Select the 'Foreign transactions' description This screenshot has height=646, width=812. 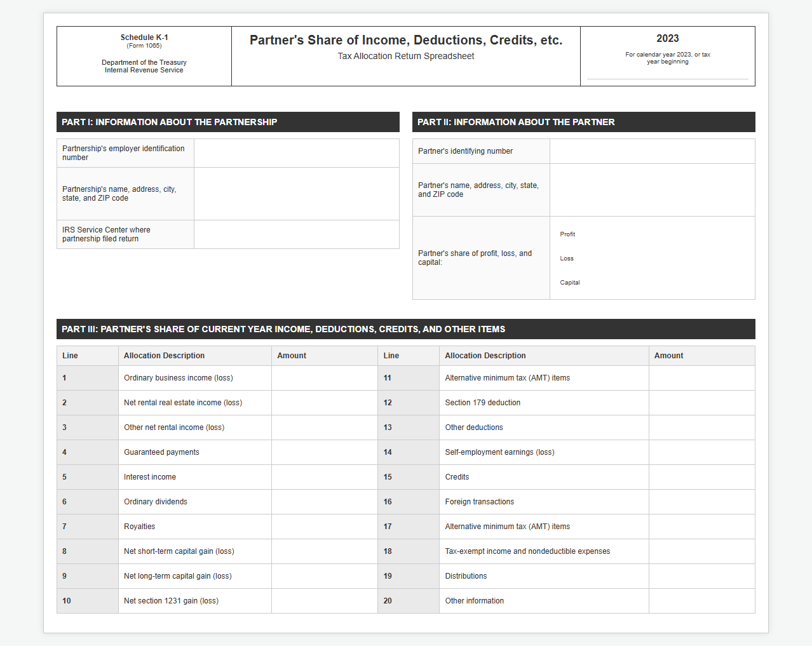click(480, 502)
